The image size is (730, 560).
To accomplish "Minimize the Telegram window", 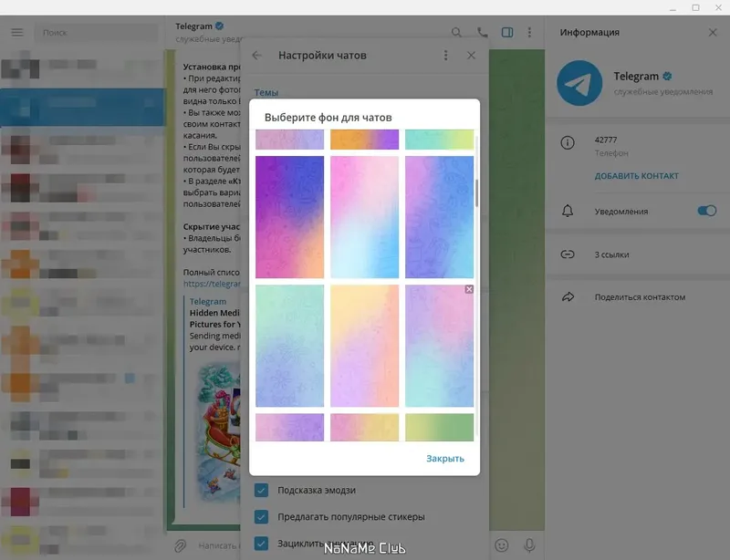I will 673,8.
